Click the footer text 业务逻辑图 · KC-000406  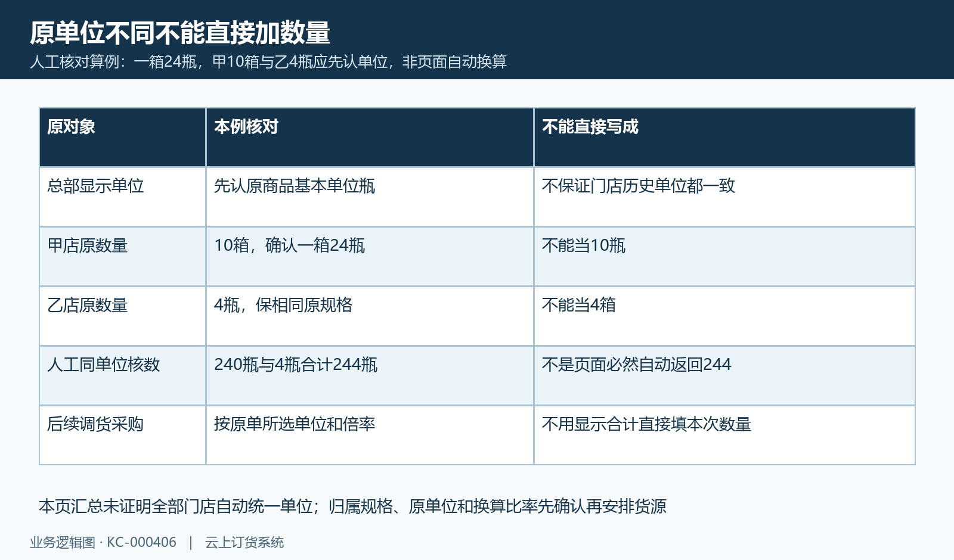103,543
